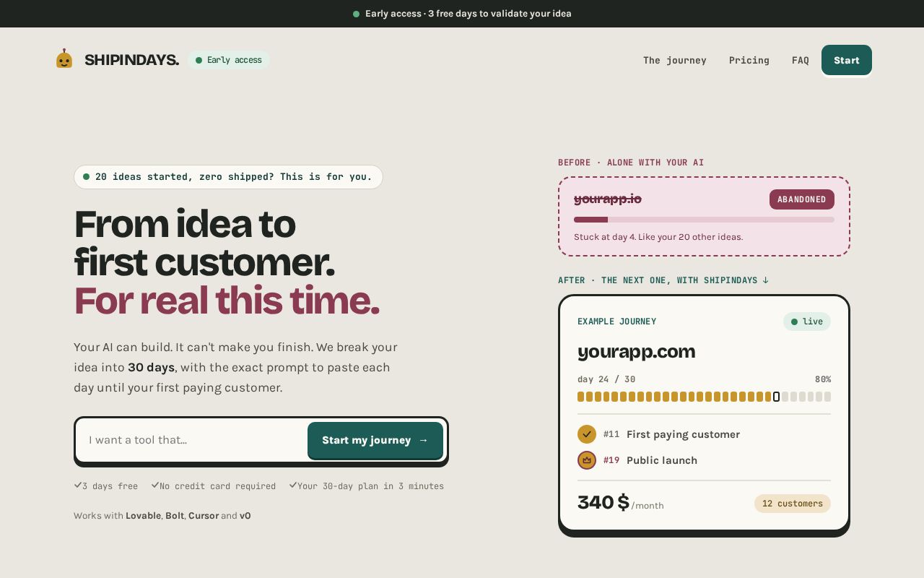The height and width of the screenshot is (578, 924).
Task: Click the checkmark before '3 days free'
Action: [77, 486]
